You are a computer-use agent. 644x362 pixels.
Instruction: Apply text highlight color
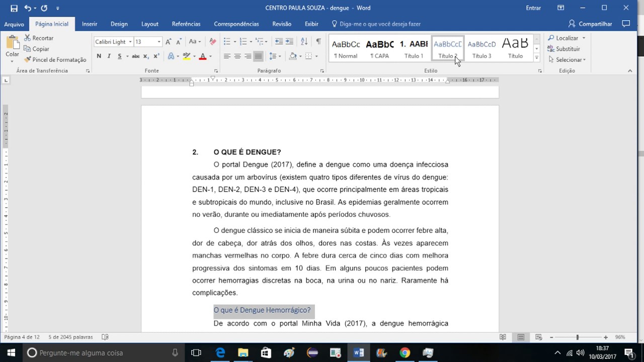(187, 56)
